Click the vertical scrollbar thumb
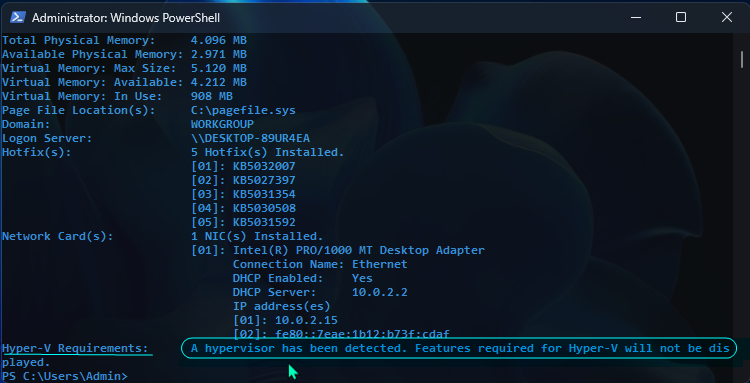The width and height of the screenshot is (750, 383). pos(742,60)
